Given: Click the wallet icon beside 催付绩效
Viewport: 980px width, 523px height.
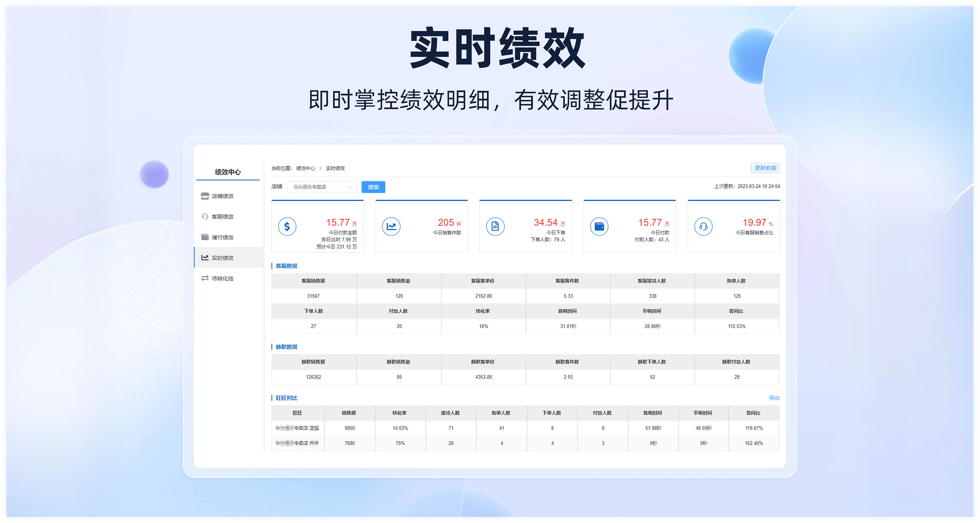Looking at the screenshot, I should tap(205, 237).
